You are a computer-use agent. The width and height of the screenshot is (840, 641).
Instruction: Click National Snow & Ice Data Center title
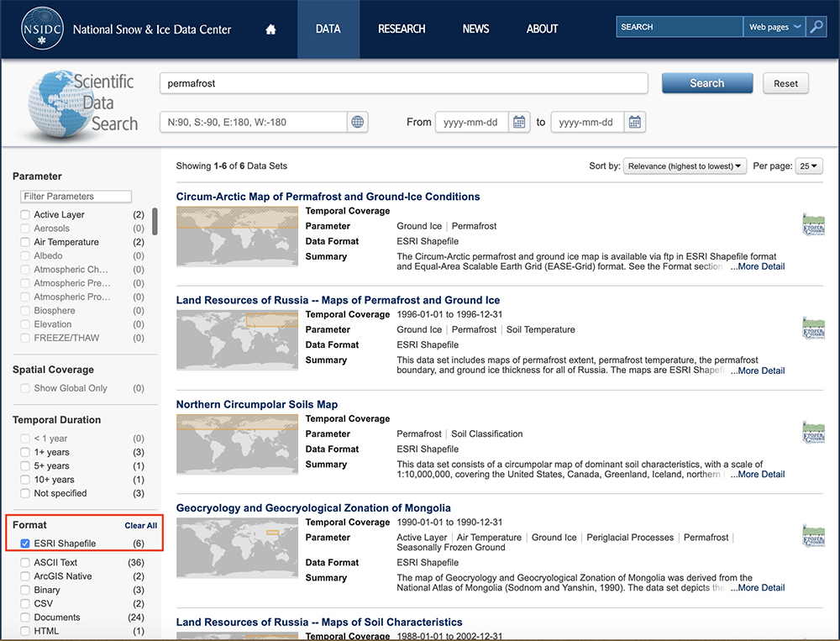(152, 29)
